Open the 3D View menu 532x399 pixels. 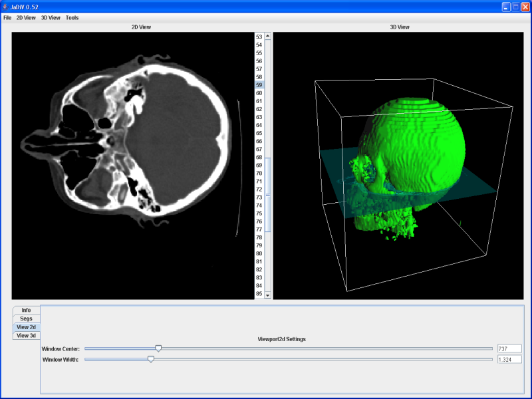pyautogui.click(x=51, y=18)
